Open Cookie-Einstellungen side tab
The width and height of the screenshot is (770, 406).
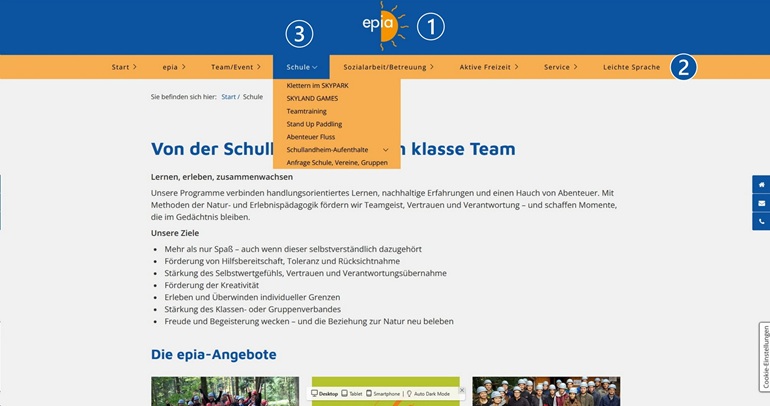click(764, 355)
